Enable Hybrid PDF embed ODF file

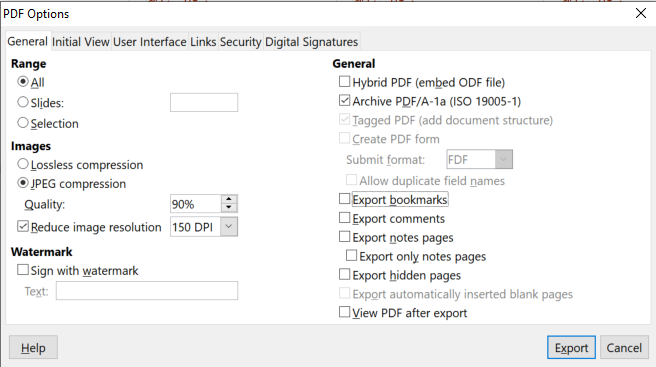click(x=344, y=82)
